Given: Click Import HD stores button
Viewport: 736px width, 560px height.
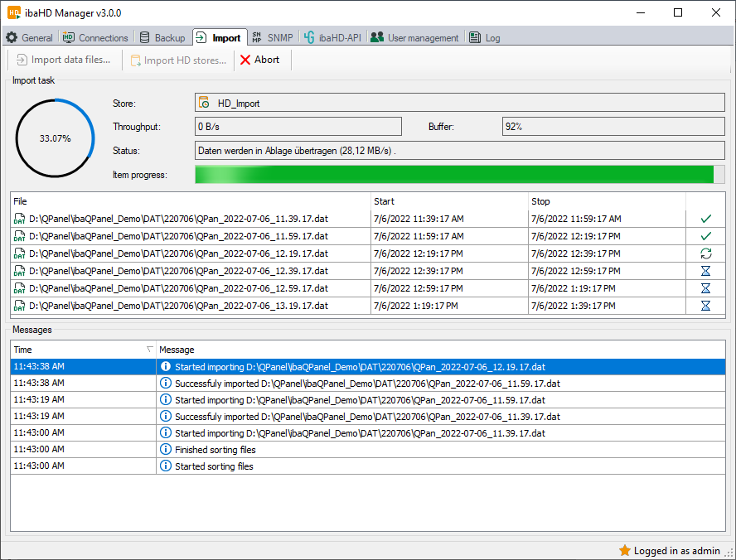Looking at the screenshot, I should coord(177,60).
